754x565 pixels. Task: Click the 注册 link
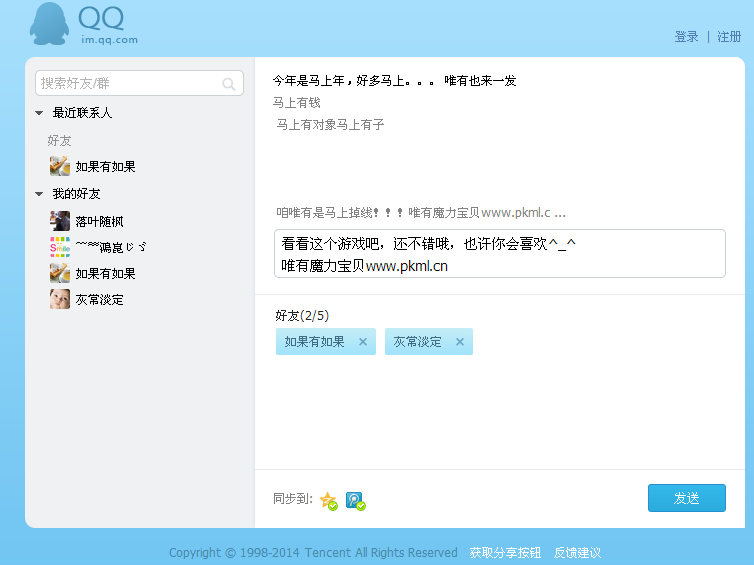coord(729,37)
